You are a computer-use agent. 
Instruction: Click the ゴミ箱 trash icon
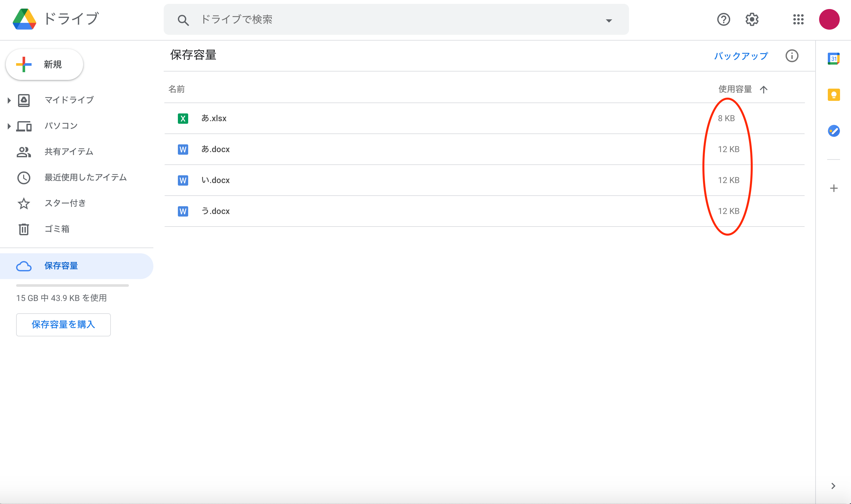pyautogui.click(x=24, y=229)
